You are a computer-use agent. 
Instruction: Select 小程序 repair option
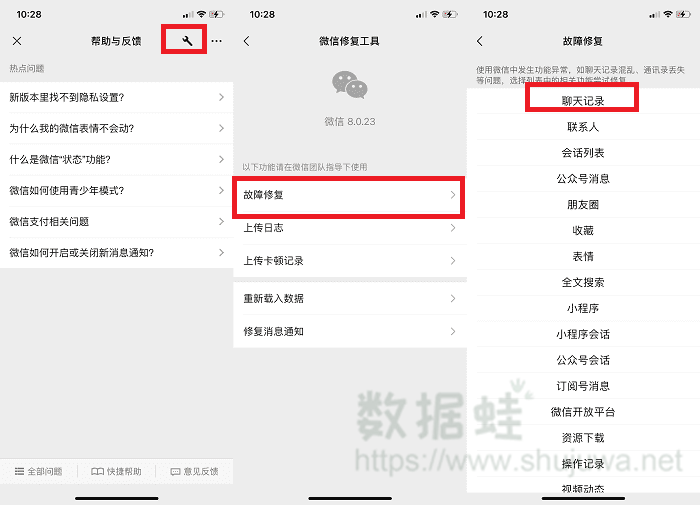pyautogui.click(x=583, y=308)
